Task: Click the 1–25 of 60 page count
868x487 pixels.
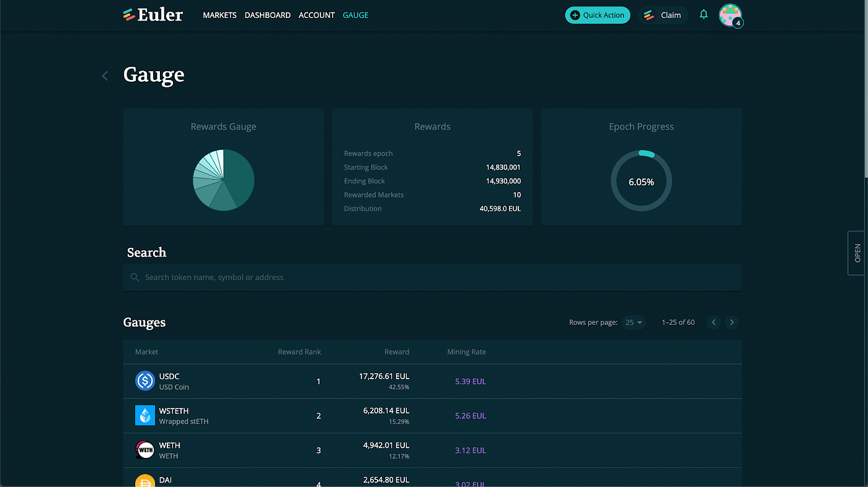Action: (678, 322)
